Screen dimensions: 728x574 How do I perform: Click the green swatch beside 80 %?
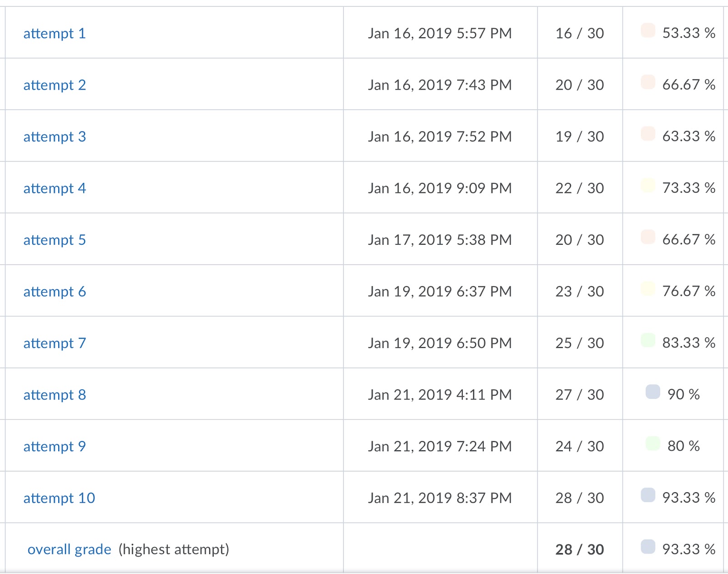652,443
